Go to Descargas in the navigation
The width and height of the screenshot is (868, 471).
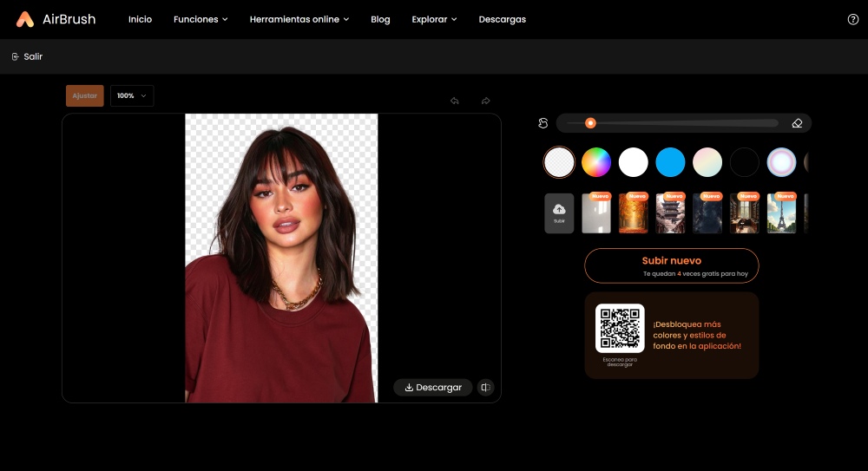pos(502,19)
